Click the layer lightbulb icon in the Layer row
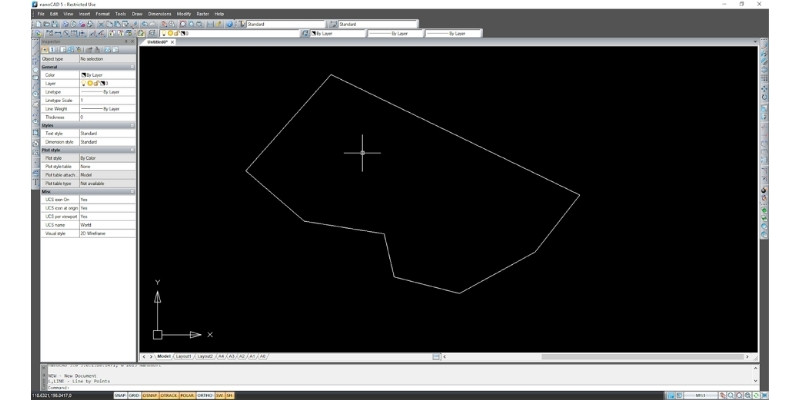This screenshot has height=400, width=800. [x=83, y=83]
